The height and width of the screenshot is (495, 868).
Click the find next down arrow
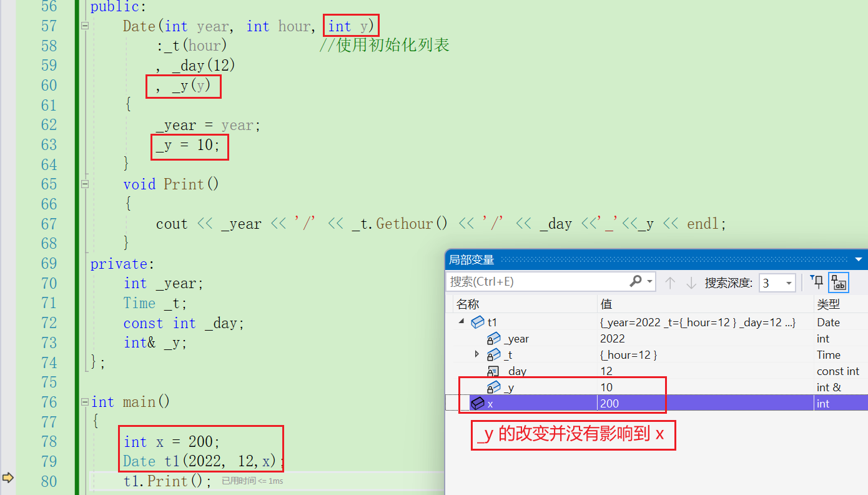coord(691,282)
